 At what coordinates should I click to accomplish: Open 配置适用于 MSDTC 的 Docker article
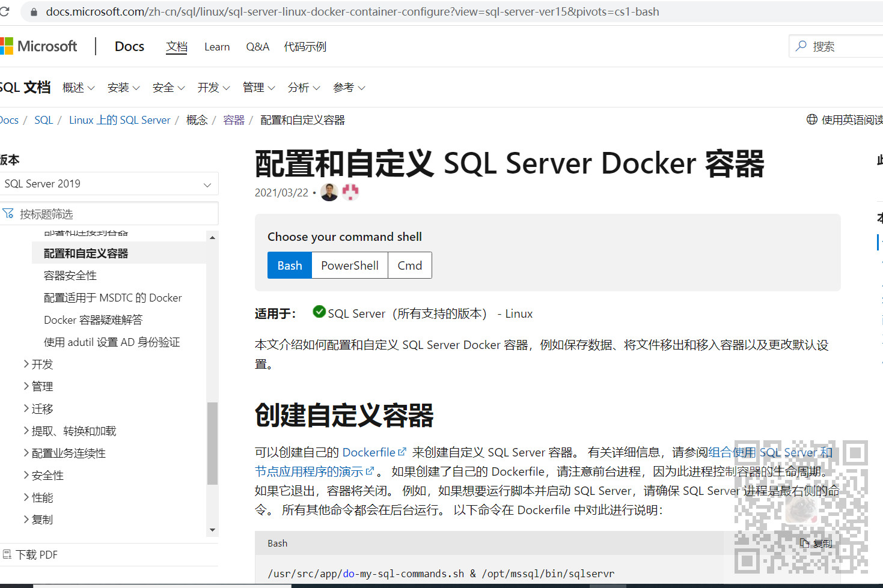click(x=113, y=298)
